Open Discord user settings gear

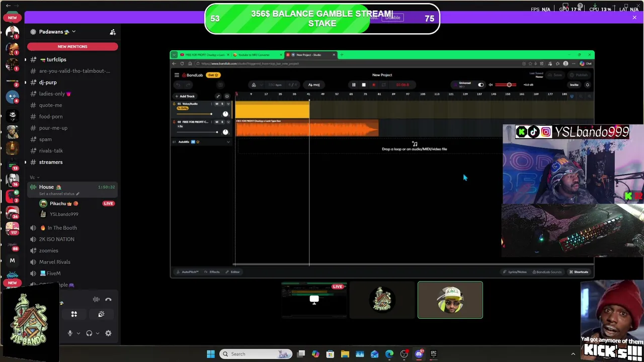click(108, 333)
